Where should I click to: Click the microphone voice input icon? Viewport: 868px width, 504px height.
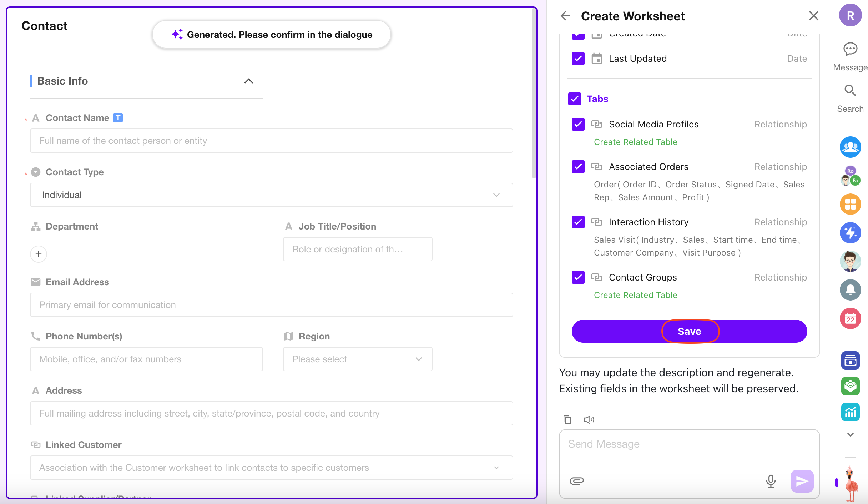(771, 481)
